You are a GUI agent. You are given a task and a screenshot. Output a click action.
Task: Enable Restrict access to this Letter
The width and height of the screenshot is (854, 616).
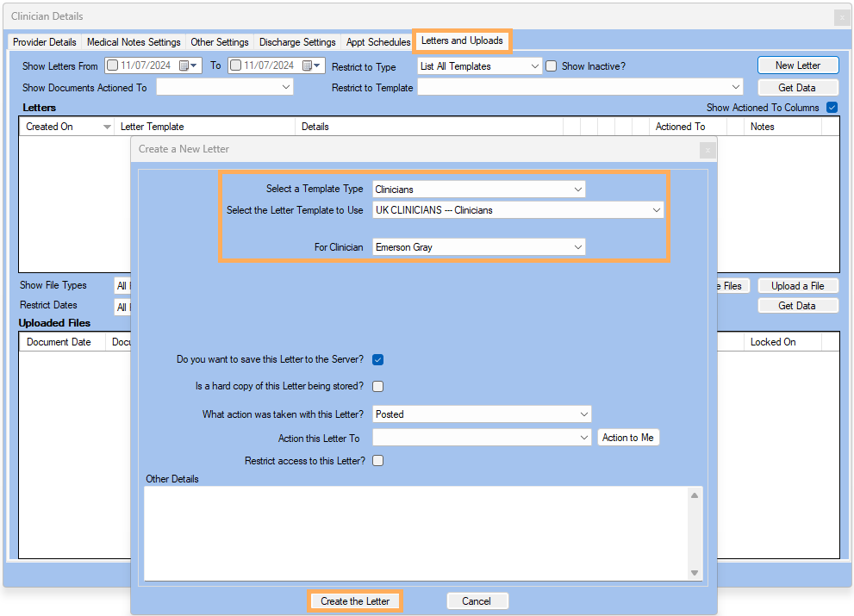coord(377,461)
